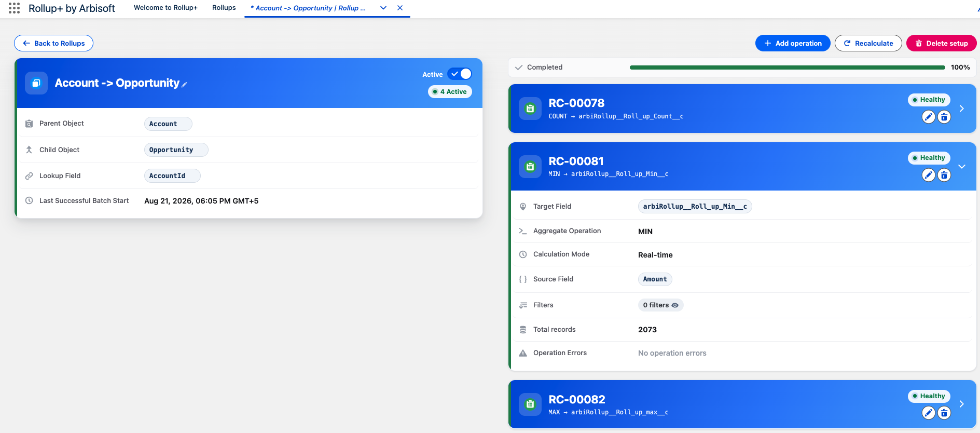Collapse the RC-00081 operation card
This screenshot has height=433, width=980.
point(962,167)
